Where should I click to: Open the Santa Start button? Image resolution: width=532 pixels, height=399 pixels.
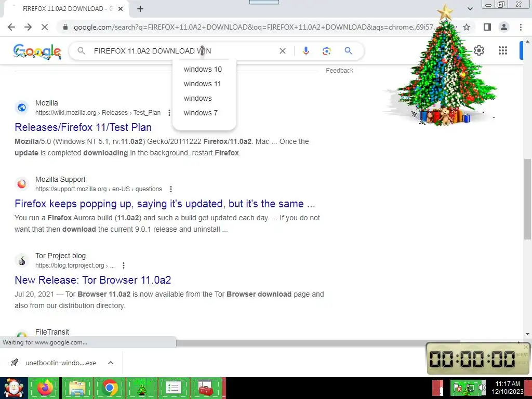[x=14, y=388]
